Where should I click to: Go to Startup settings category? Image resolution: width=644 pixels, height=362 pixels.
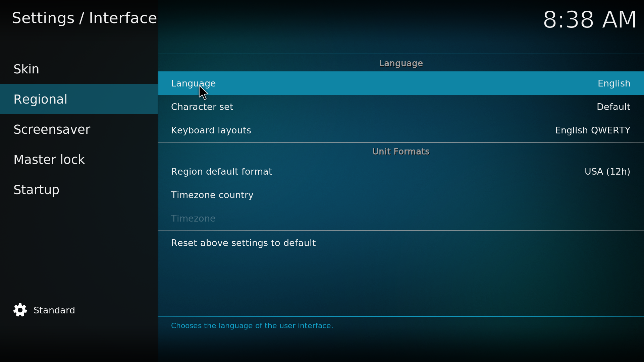coord(36,190)
